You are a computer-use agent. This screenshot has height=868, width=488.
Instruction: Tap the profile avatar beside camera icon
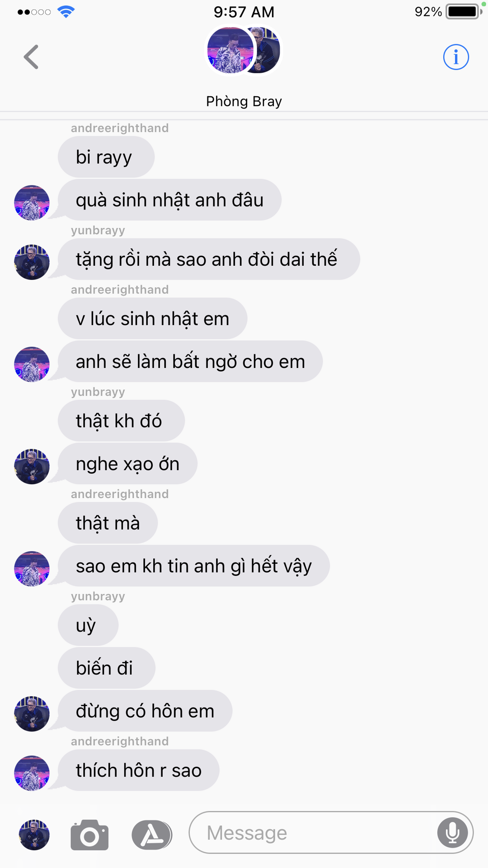(34, 835)
